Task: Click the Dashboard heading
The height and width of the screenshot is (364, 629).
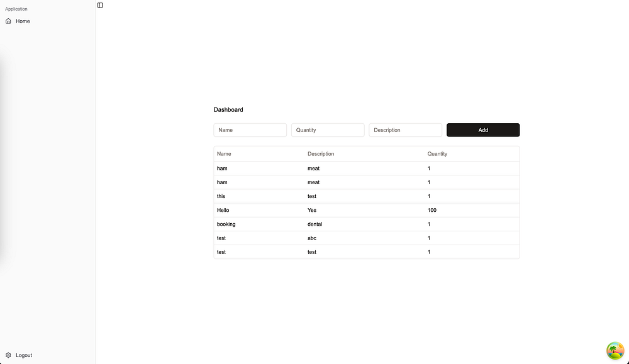Action: point(228,110)
